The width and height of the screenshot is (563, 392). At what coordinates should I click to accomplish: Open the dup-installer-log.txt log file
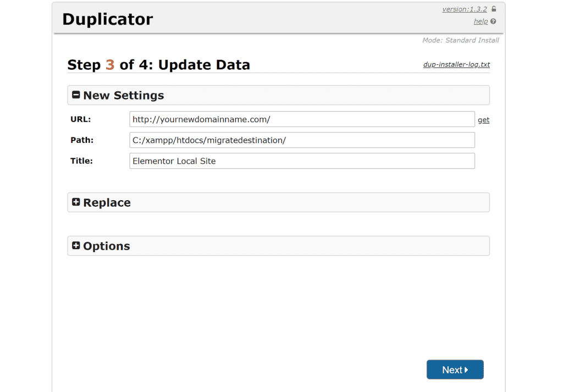(x=456, y=64)
